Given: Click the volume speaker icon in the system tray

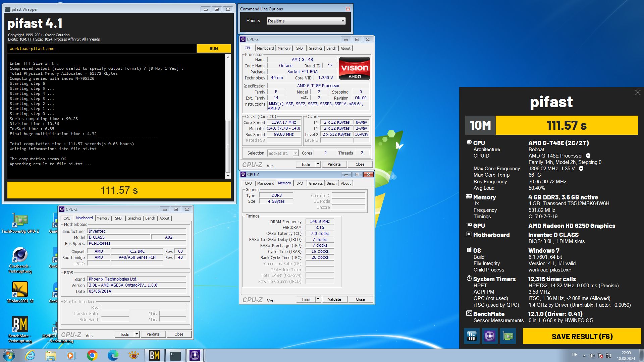Looking at the screenshot, I should click(x=592, y=355).
